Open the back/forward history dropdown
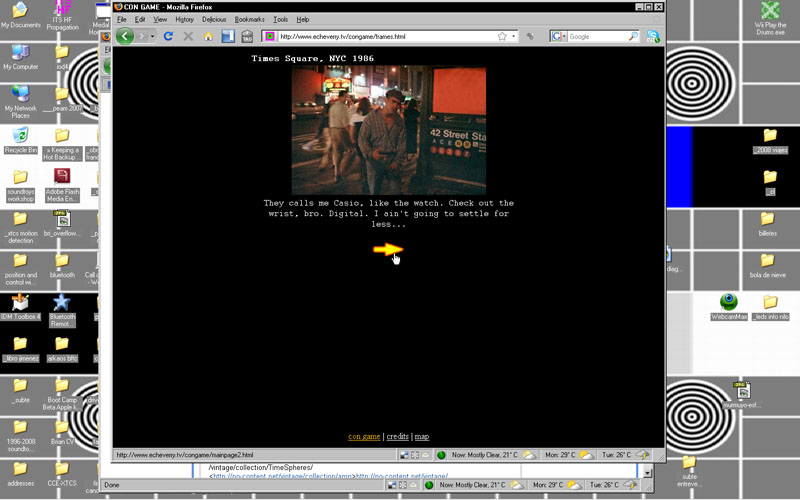Screen dimensions: 800x500 pos(151,36)
